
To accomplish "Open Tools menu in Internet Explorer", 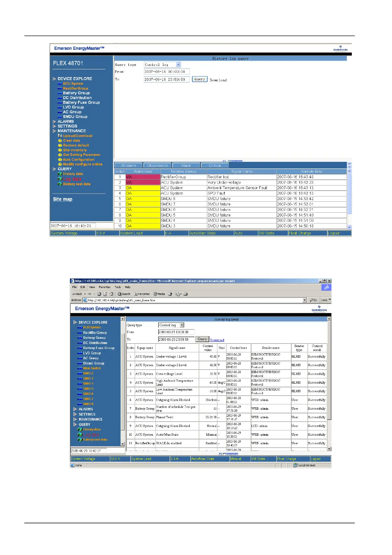I will (118, 287).
